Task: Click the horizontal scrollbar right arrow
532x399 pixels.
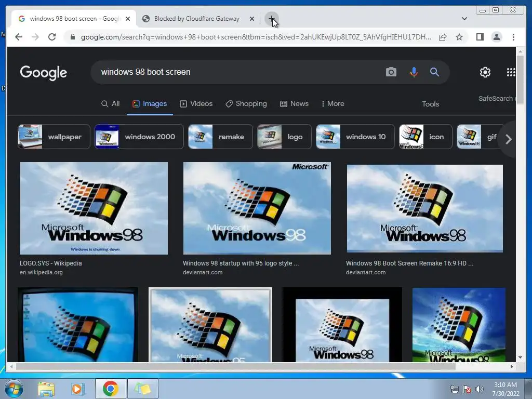Action: [x=512, y=366]
